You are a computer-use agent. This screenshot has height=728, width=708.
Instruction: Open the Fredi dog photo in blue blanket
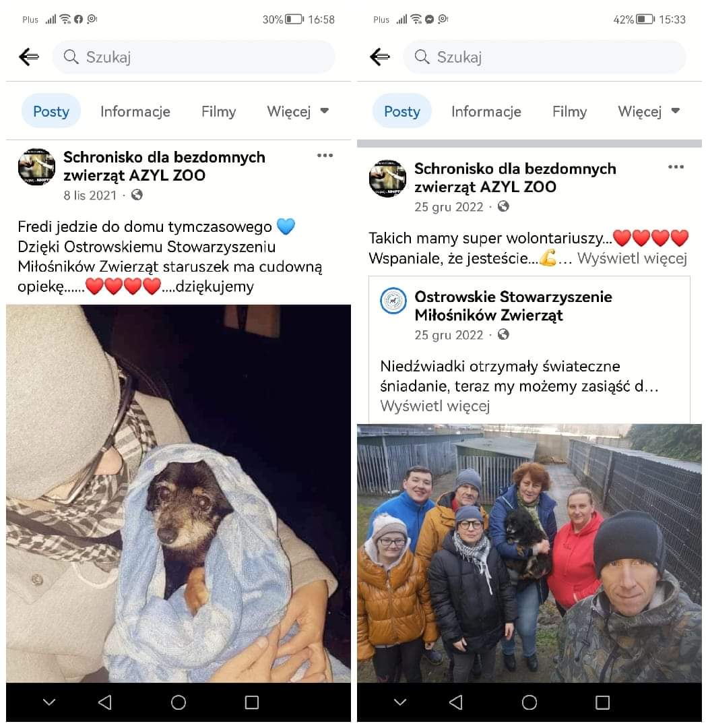[x=178, y=493]
